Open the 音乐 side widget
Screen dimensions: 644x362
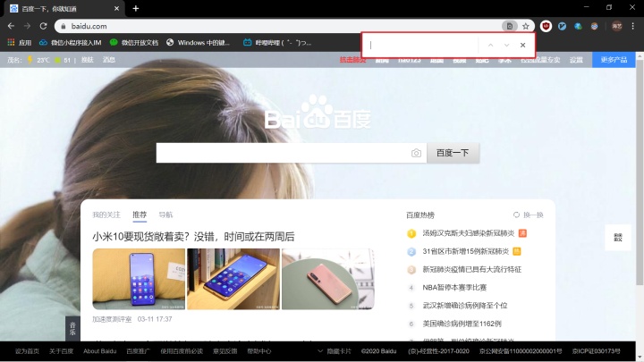coord(72,328)
